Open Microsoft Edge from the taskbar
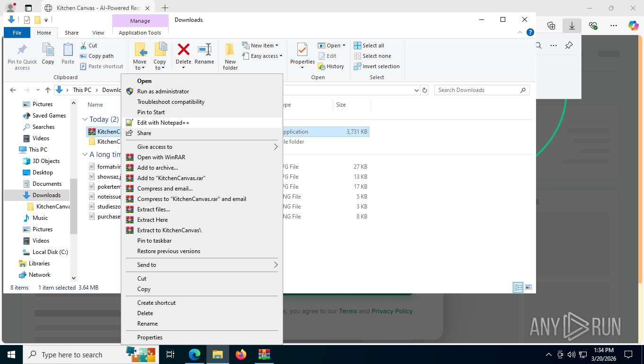 [x=195, y=355]
